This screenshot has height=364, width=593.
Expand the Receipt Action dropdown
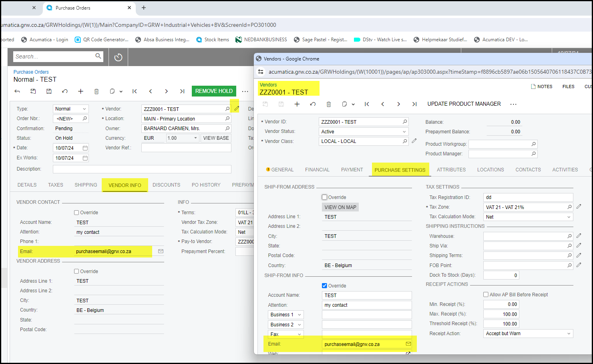(x=569, y=334)
